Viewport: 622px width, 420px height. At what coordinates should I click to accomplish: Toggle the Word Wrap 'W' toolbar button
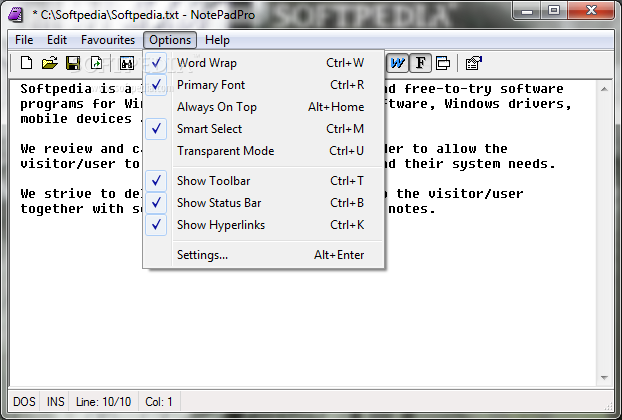coord(397,63)
